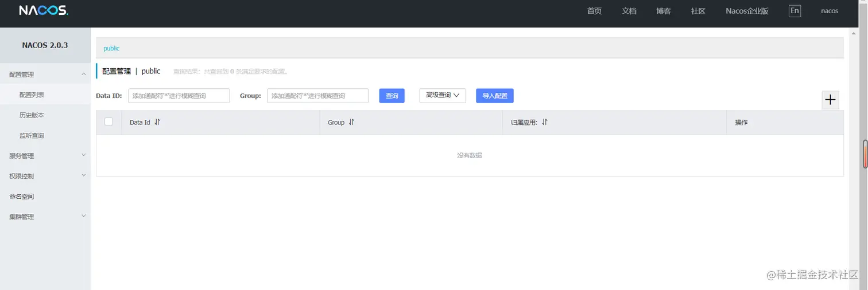The width and height of the screenshot is (868, 290).
Task: Click the plus icon to add configuration
Action: tap(830, 100)
